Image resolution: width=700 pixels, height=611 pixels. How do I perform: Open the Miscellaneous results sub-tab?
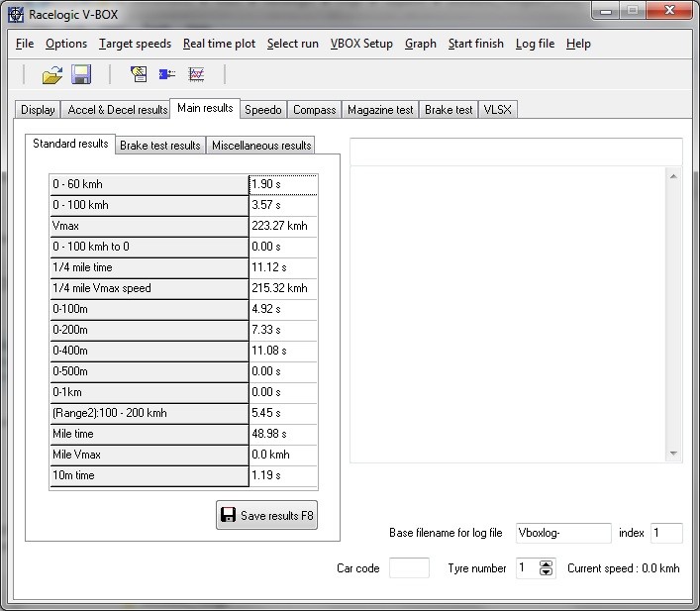[261, 146]
